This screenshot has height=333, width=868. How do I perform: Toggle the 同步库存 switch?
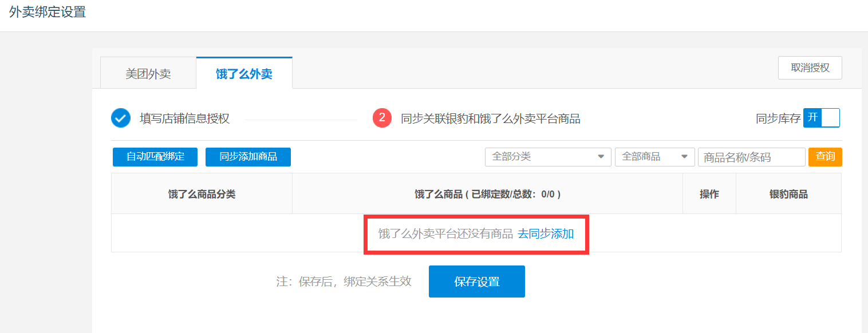coord(821,118)
